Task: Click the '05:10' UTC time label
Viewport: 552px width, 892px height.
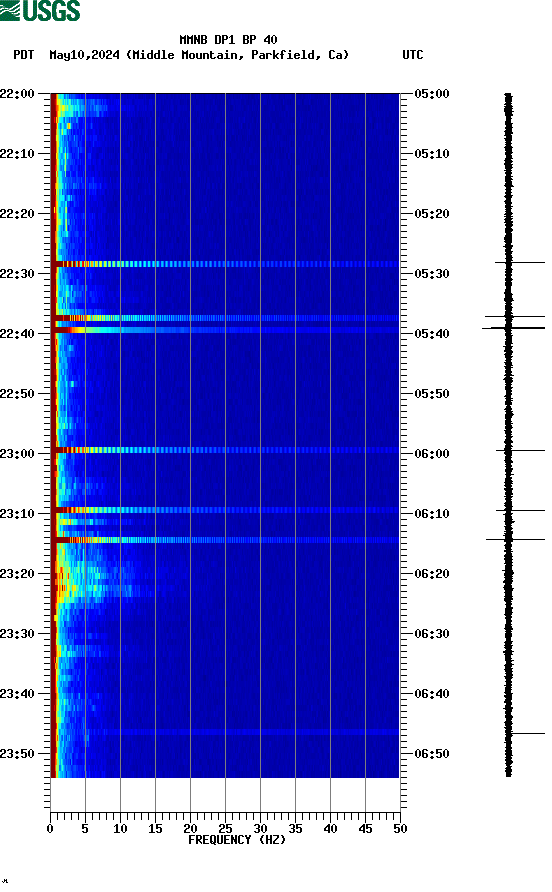Action: point(432,154)
